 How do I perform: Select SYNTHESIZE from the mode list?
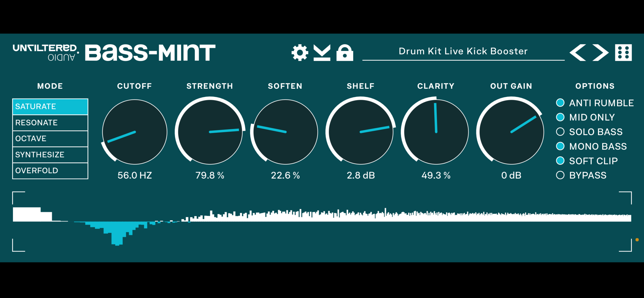[x=50, y=155]
